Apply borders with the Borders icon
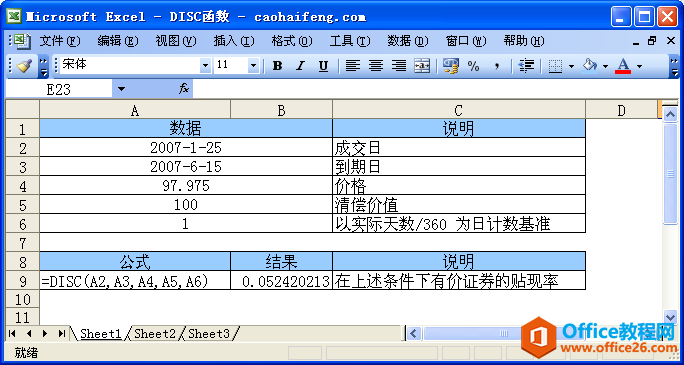Screen dimensions: 684x365 pos(555,66)
